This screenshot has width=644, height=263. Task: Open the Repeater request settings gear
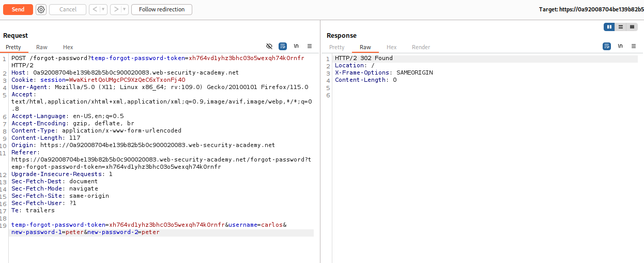(x=41, y=9)
